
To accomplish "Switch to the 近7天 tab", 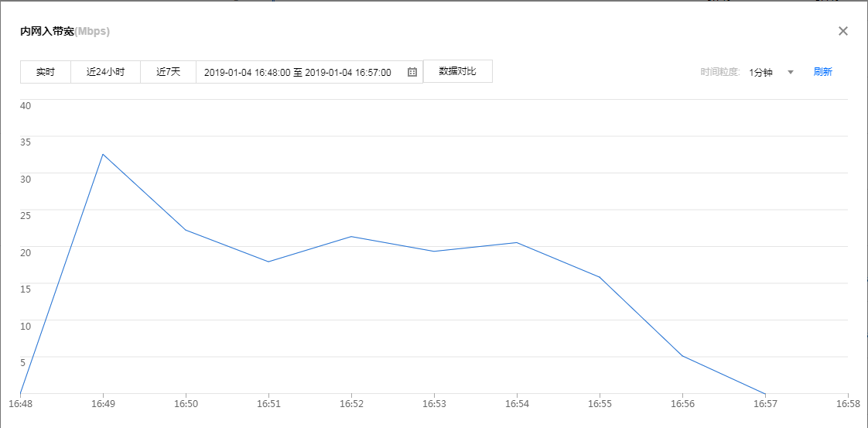I will 168,72.
